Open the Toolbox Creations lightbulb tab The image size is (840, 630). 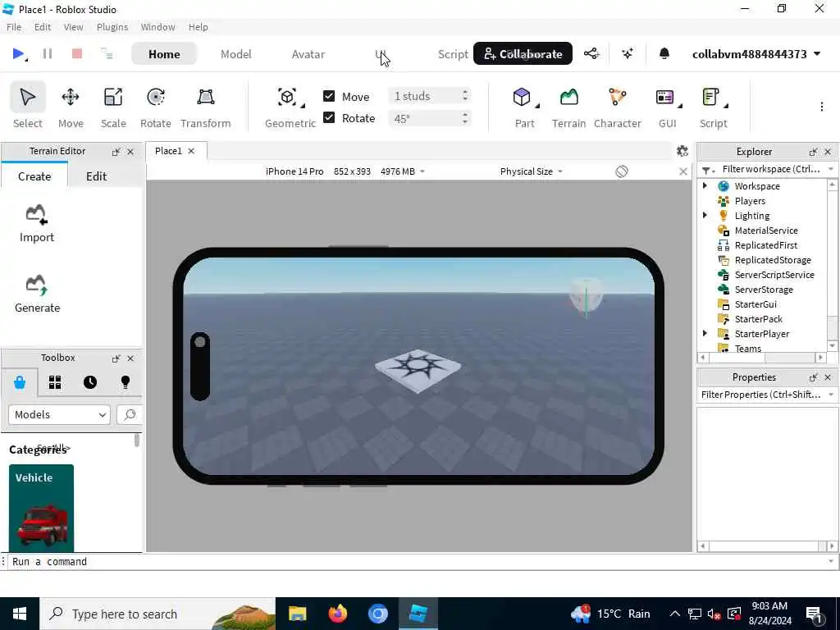point(126,382)
